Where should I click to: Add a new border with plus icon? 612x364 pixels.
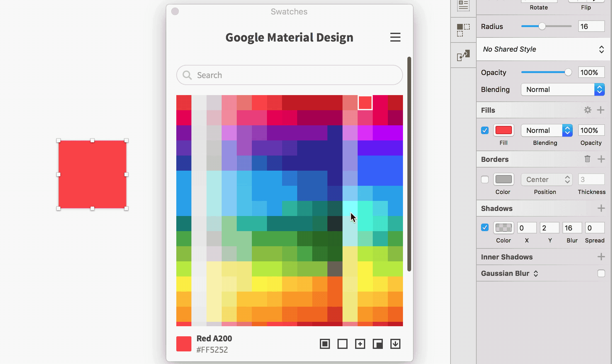pos(601,159)
